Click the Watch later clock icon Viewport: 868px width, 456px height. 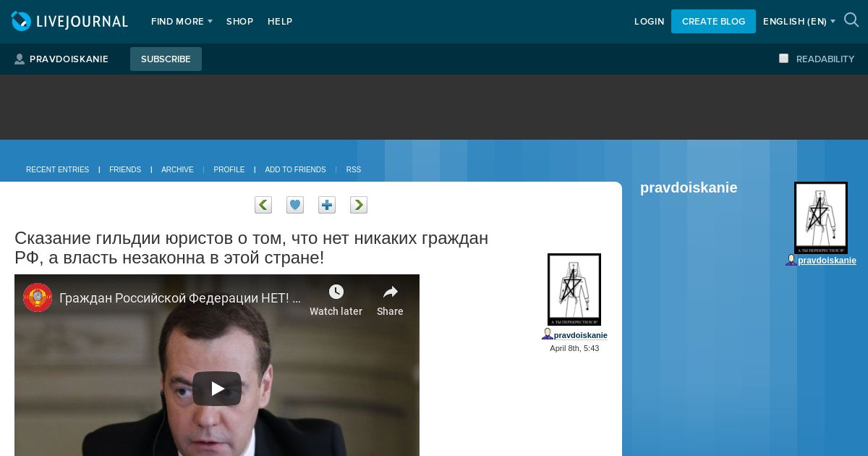click(x=336, y=292)
